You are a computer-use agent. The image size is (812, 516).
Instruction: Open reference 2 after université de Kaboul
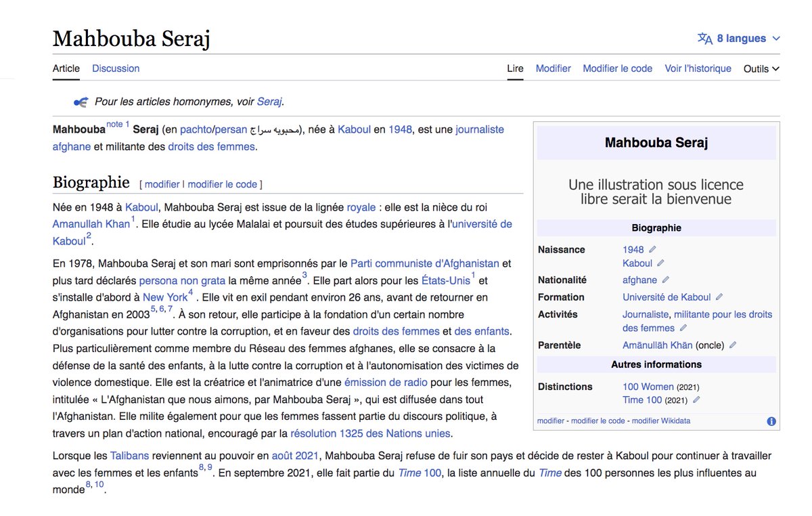(x=89, y=236)
